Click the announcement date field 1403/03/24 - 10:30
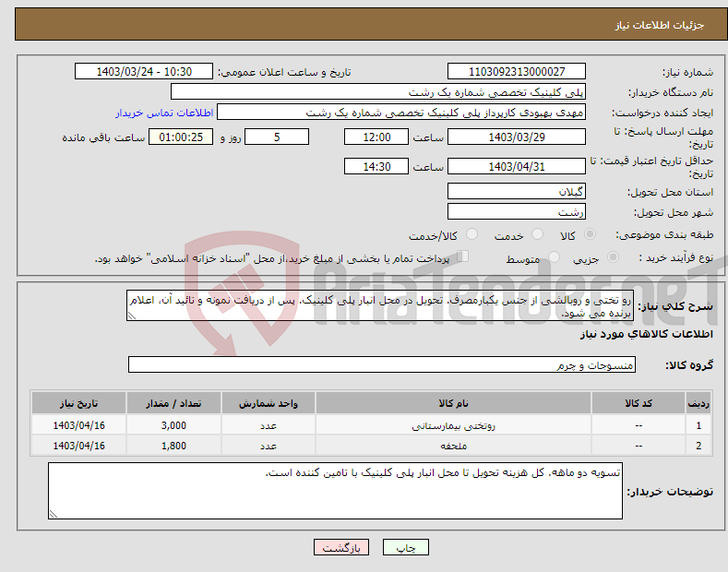This screenshot has width=728, height=572. (x=144, y=72)
